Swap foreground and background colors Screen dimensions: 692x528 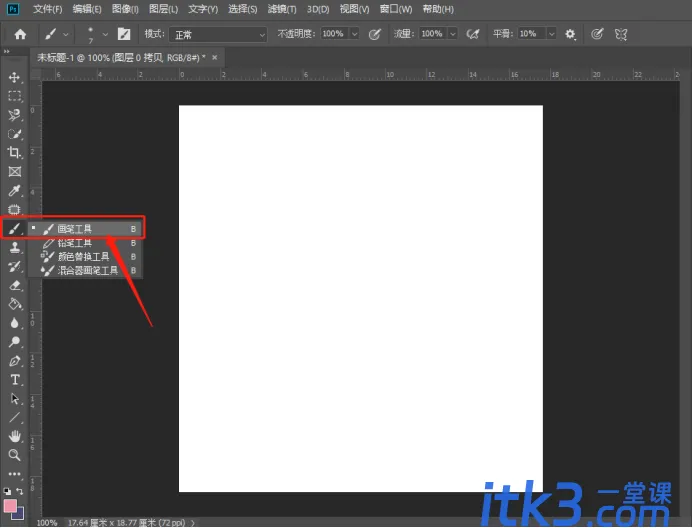coord(20,491)
